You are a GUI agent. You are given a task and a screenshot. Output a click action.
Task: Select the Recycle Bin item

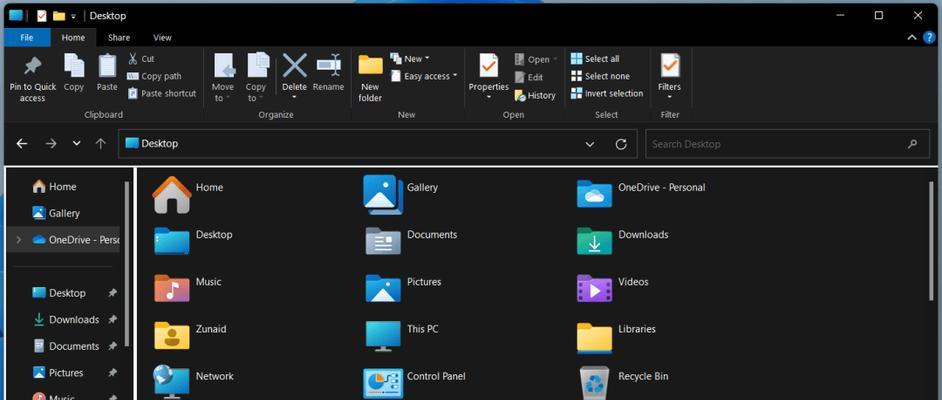click(622, 381)
